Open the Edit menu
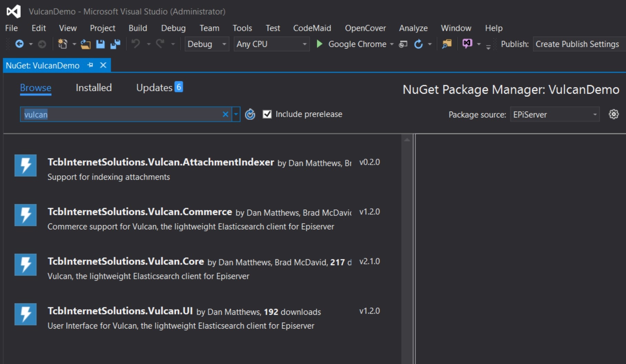 pyautogui.click(x=39, y=28)
